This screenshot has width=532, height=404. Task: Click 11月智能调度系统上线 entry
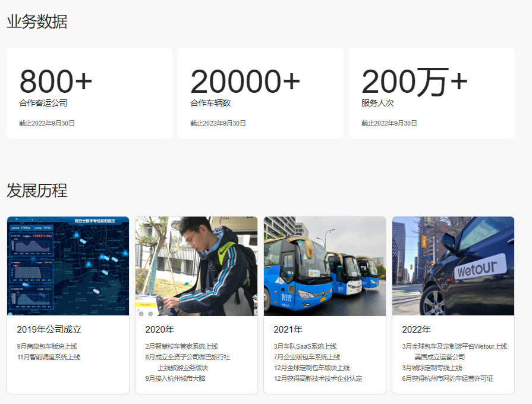pyautogui.click(x=48, y=357)
